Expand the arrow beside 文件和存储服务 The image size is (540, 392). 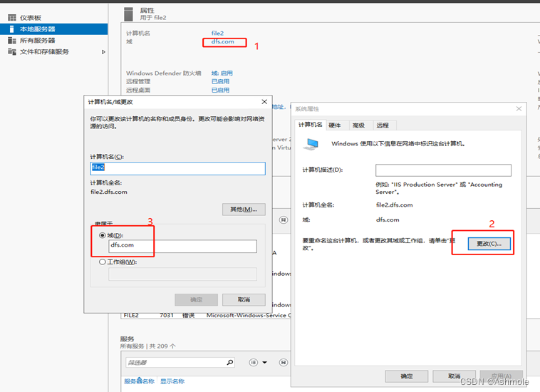[x=103, y=52]
